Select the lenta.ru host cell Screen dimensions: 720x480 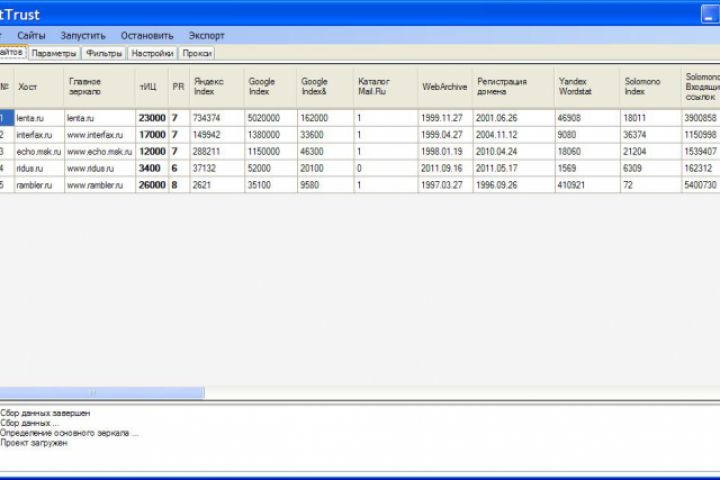[x=39, y=118]
